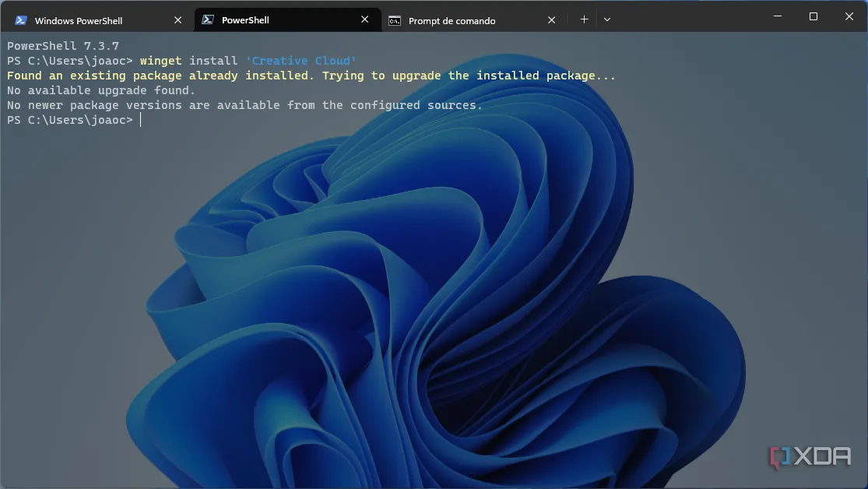Close the Windows PowerShell tab
The height and width of the screenshot is (489, 868).
(178, 20)
